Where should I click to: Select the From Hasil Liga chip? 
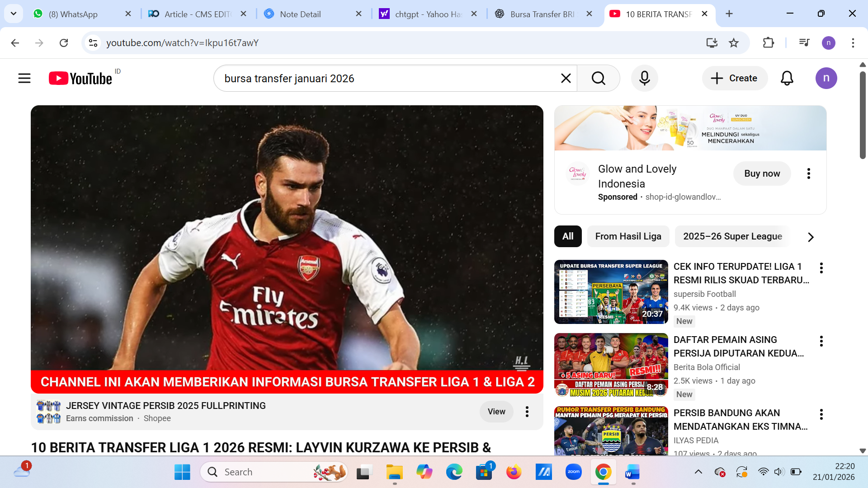[628, 236]
